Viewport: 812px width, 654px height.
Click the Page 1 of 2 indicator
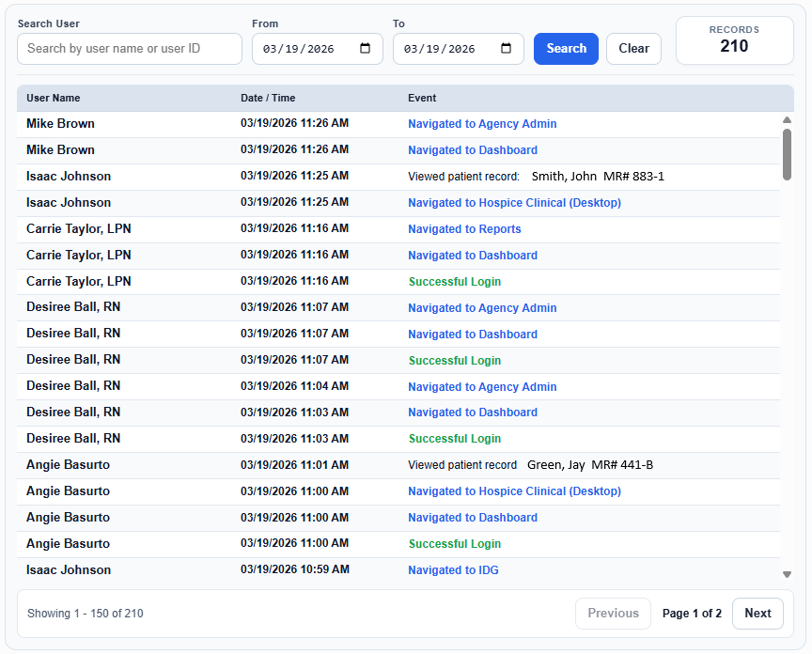pyautogui.click(x=692, y=614)
